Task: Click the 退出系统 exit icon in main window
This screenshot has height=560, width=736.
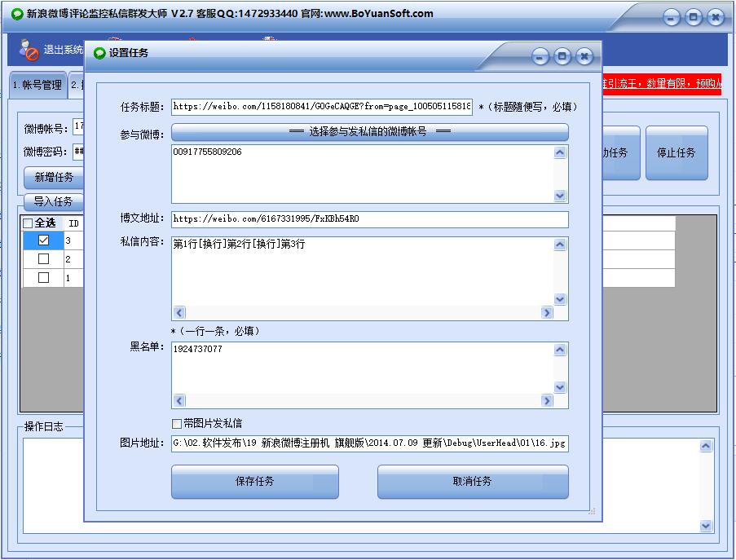Action: pos(29,51)
